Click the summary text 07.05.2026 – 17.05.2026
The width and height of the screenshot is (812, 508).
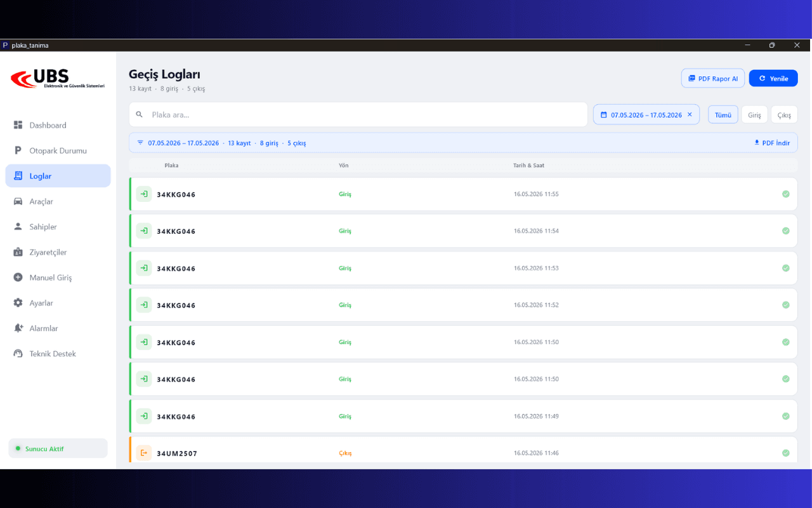(183, 143)
